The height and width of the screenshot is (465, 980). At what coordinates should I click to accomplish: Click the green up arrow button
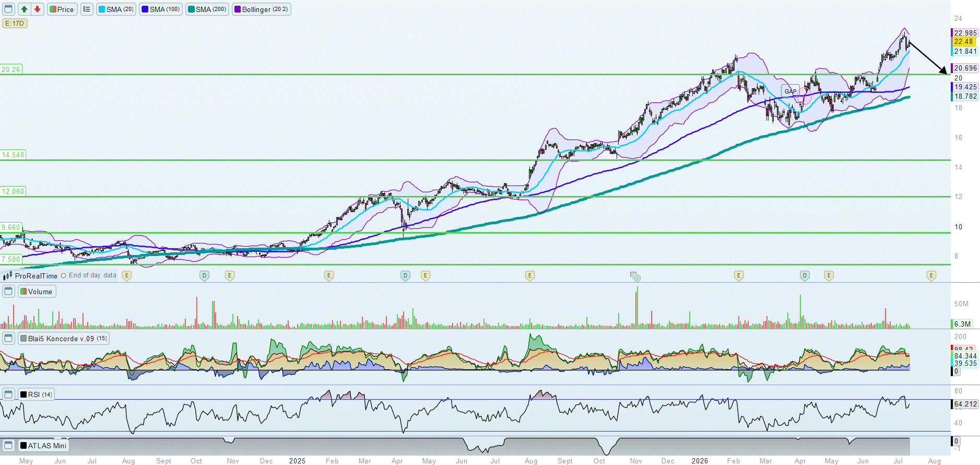click(x=25, y=9)
